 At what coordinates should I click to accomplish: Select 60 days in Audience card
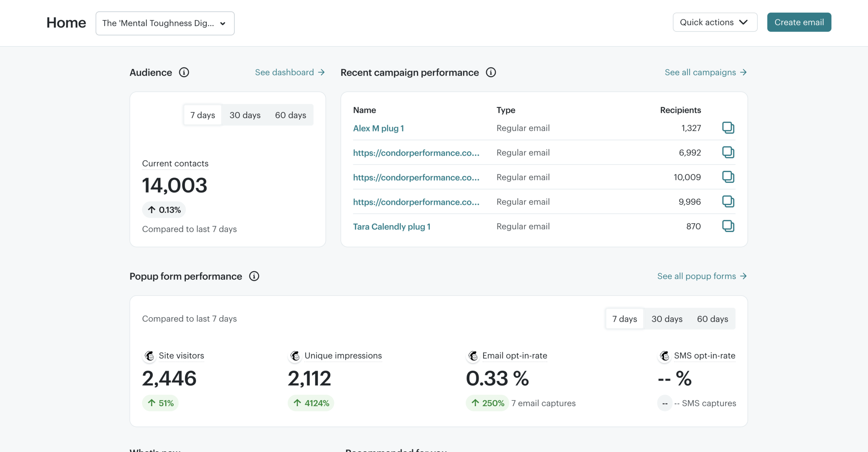tap(290, 115)
